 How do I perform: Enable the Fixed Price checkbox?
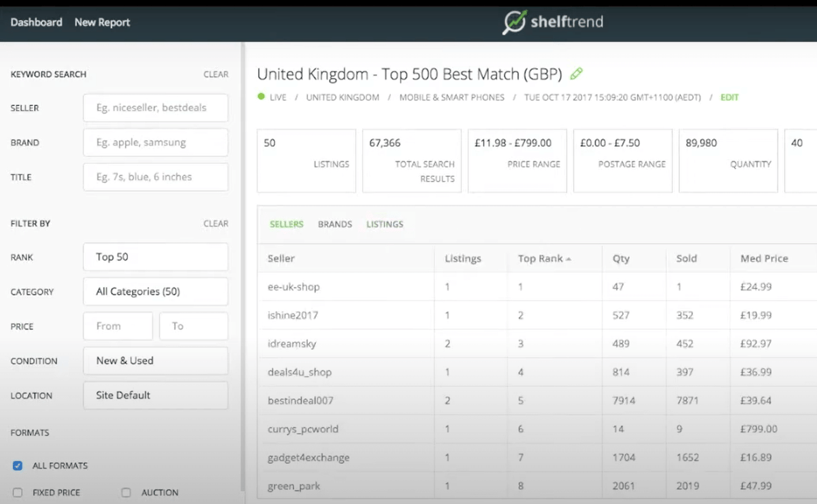[x=18, y=492]
